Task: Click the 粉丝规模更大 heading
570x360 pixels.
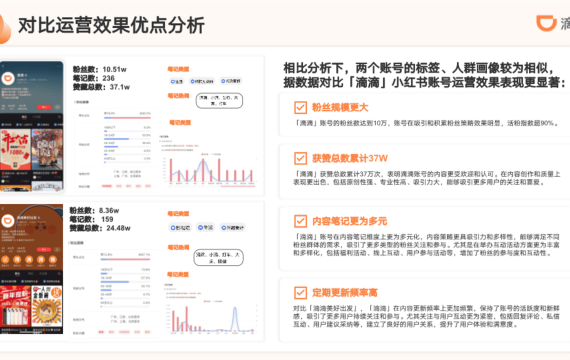Action: point(340,108)
